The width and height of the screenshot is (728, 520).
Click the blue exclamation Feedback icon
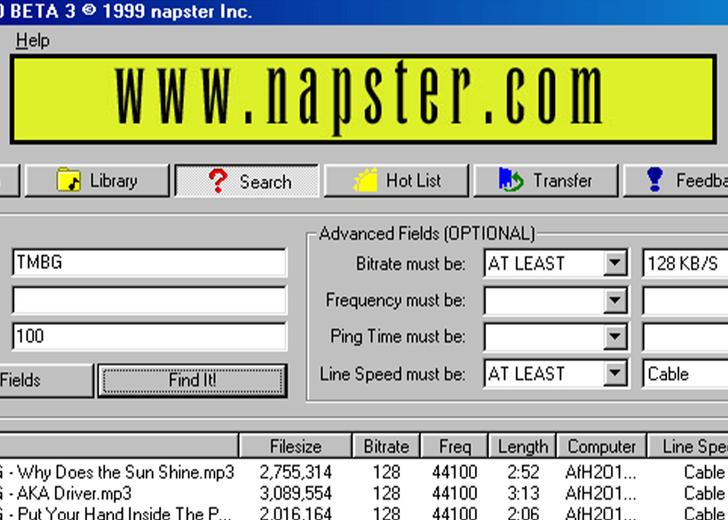click(655, 180)
